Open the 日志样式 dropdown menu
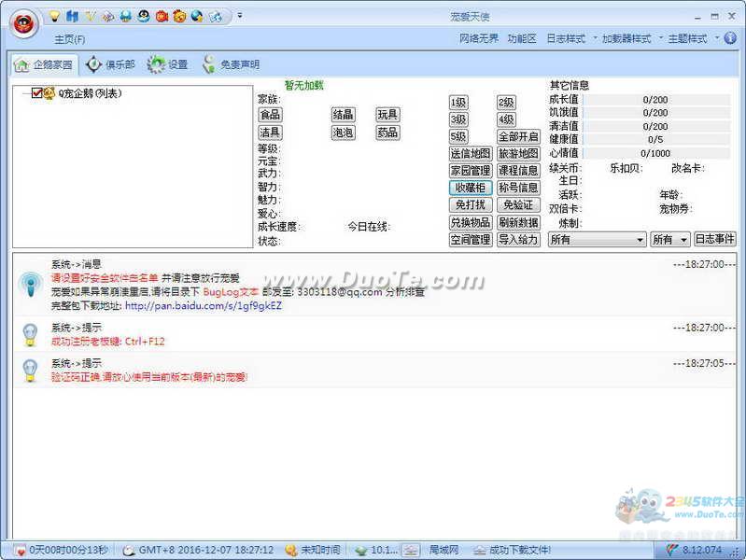 [x=570, y=38]
